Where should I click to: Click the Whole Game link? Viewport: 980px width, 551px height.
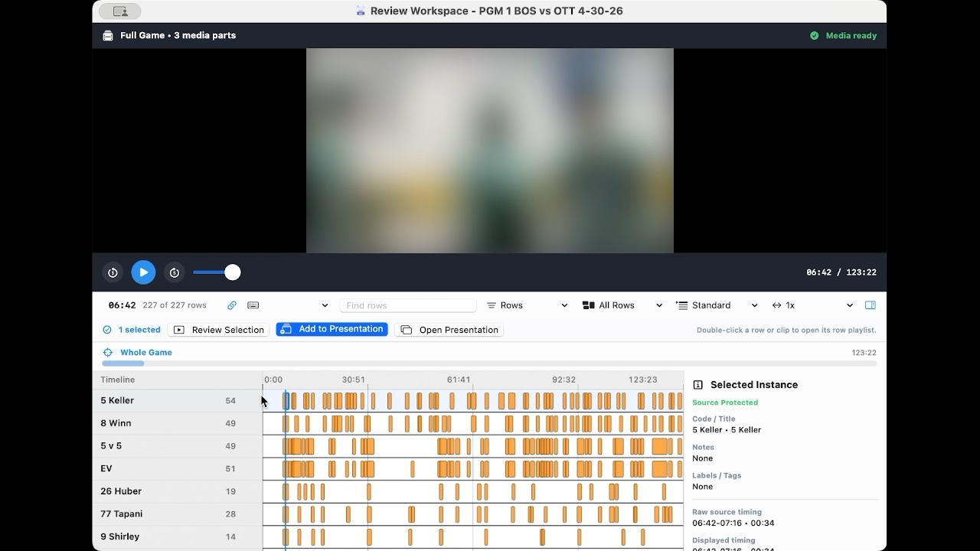click(146, 353)
